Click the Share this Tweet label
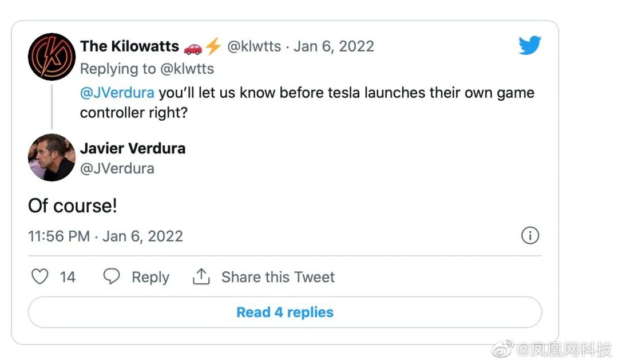618x364 pixels. [x=278, y=278]
